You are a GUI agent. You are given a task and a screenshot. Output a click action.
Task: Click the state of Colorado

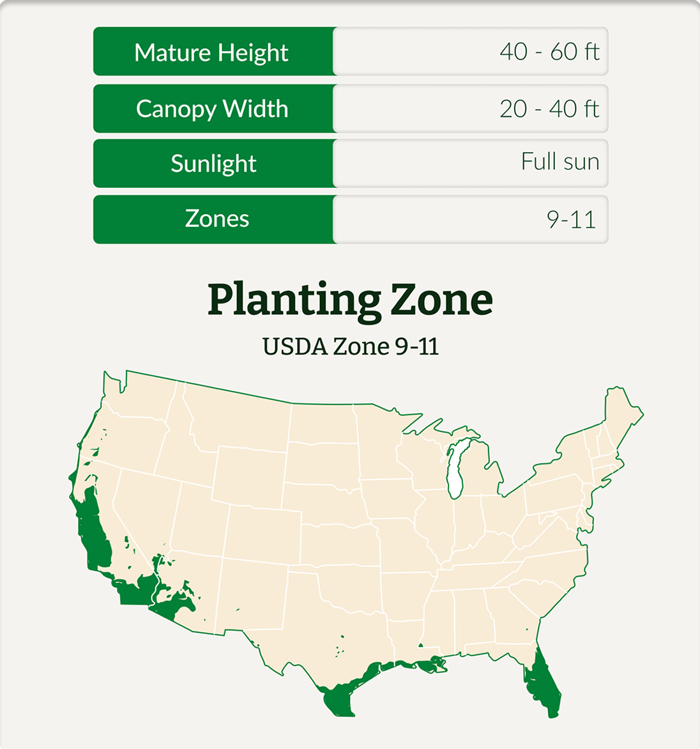(262, 532)
